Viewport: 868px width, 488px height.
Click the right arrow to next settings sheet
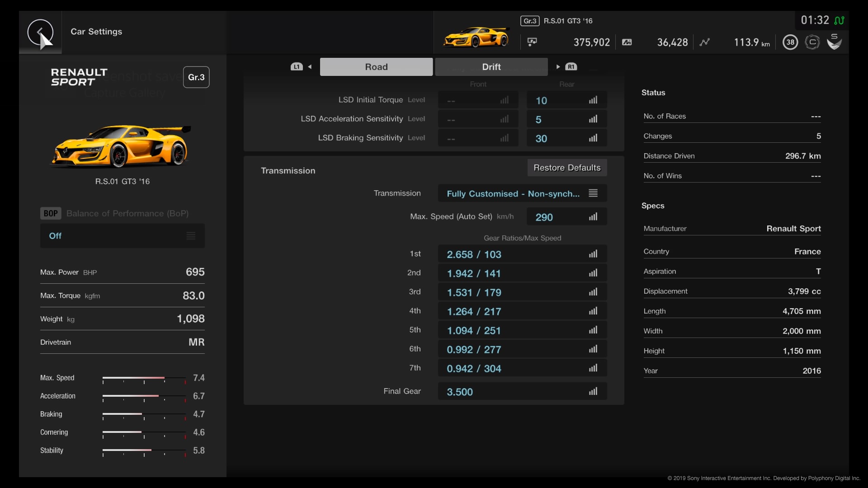point(558,67)
